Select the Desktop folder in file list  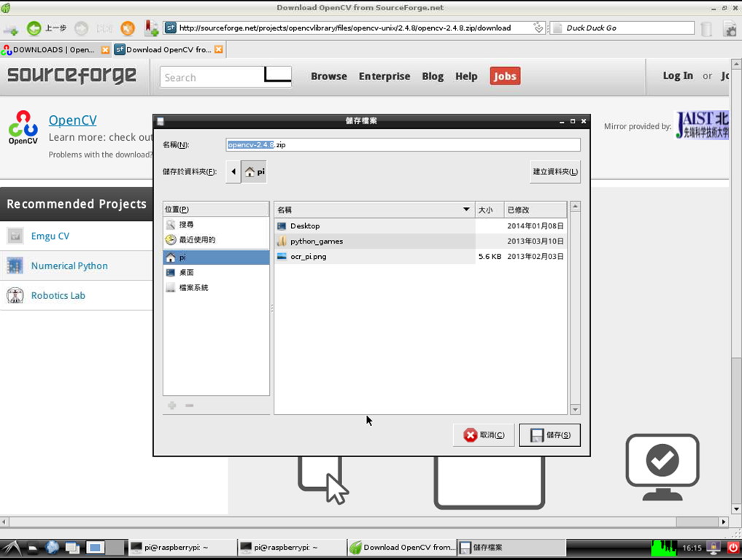tap(420, 226)
